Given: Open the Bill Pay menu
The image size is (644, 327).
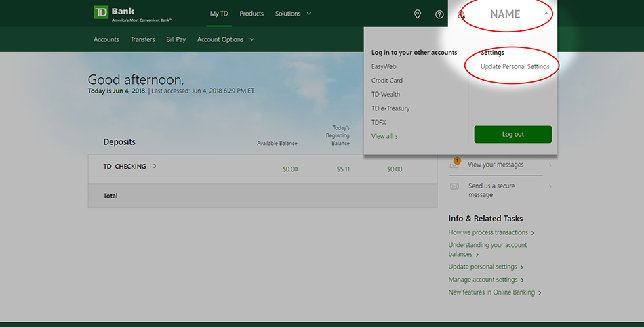Looking at the screenshot, I should 176,39.
